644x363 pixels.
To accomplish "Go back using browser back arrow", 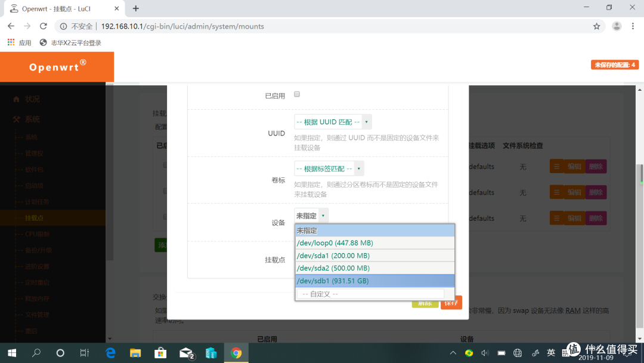I will [x=11, y=26].
